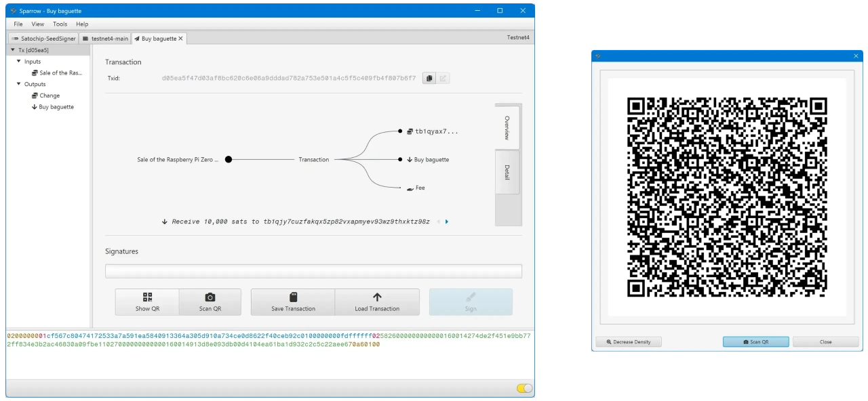
Task: Click the greyed-out previous-output left arrow
Action: (438, 221)
